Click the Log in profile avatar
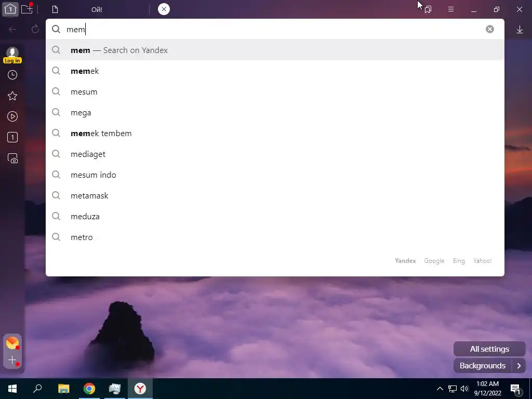The height and width of the screenshot is (399, 532). coord(12,55)
